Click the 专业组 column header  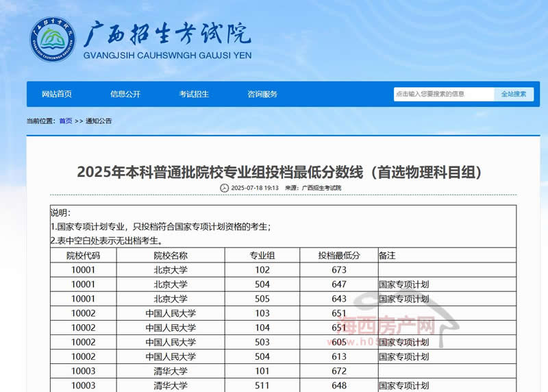(262, 256)
